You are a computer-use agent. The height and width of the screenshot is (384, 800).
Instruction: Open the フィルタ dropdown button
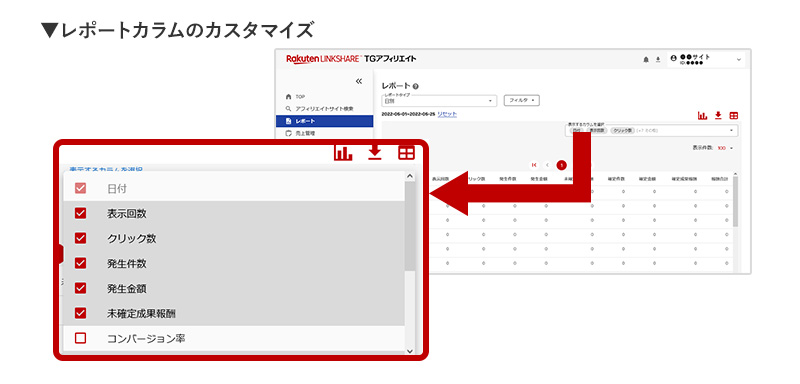[521, 100]
